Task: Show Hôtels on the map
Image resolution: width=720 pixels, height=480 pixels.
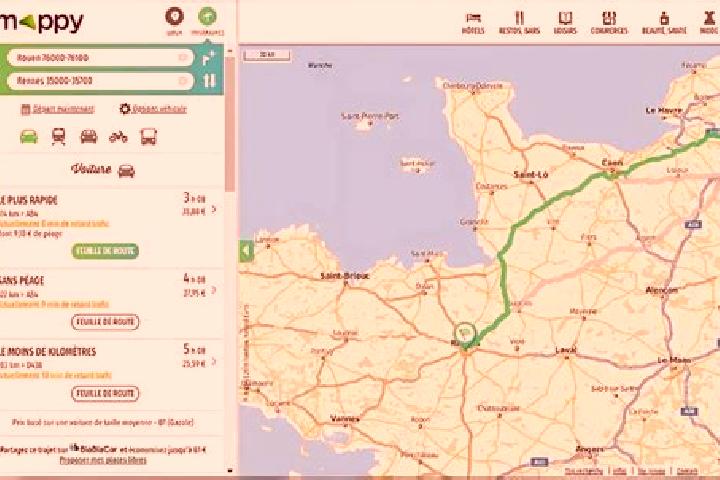Action: tap(473, 23)
